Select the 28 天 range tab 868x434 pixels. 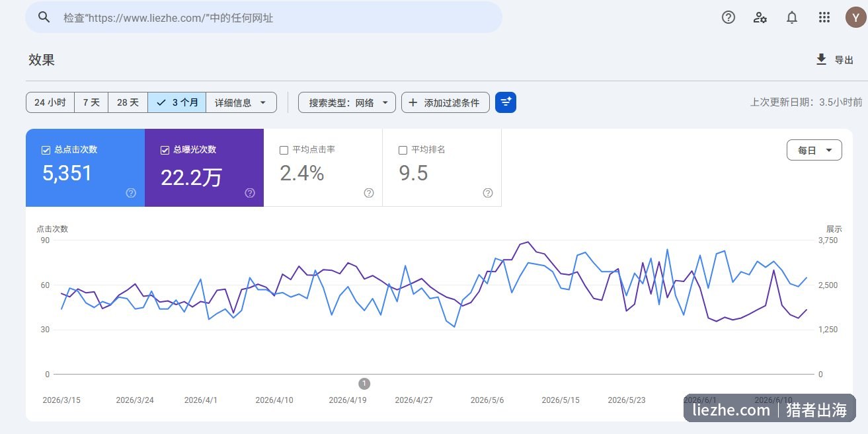click(128, 102)
